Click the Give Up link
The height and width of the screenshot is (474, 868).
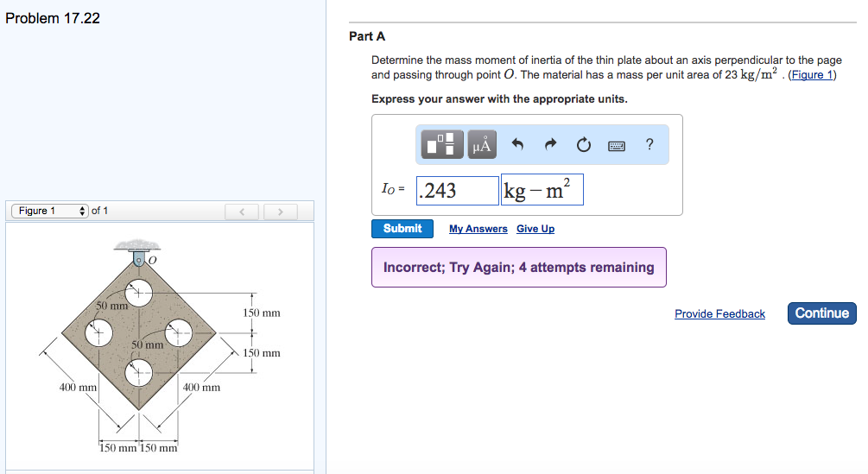(x=535, y=229)
